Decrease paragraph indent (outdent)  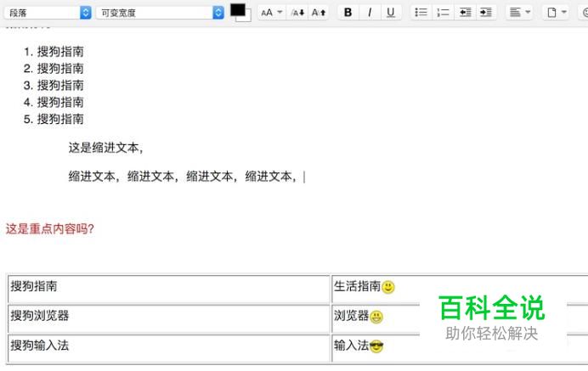(465, 13)
